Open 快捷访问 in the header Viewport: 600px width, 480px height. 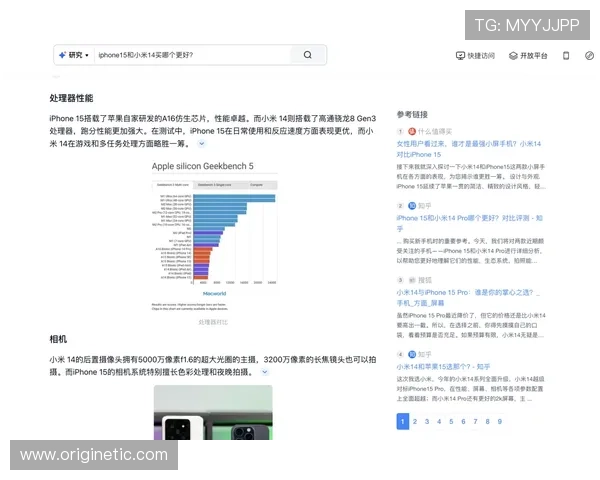click(475, 56)
